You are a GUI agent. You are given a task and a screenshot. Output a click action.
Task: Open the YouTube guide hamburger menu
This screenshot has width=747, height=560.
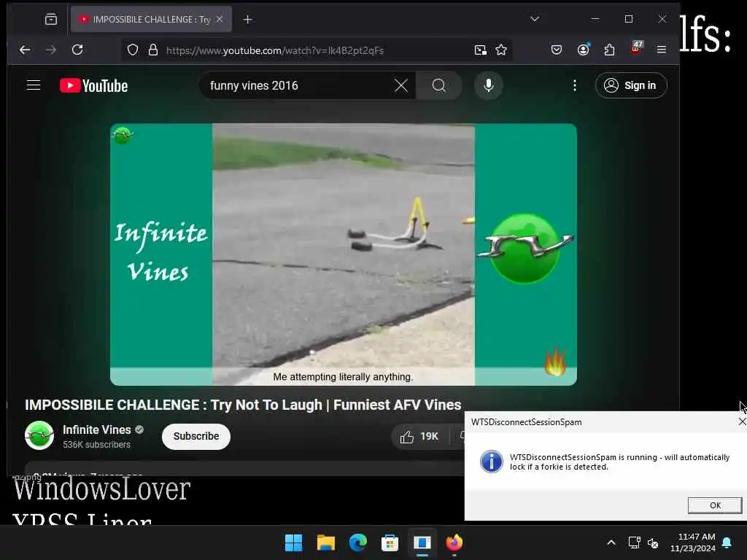click(x=34, y=85)
